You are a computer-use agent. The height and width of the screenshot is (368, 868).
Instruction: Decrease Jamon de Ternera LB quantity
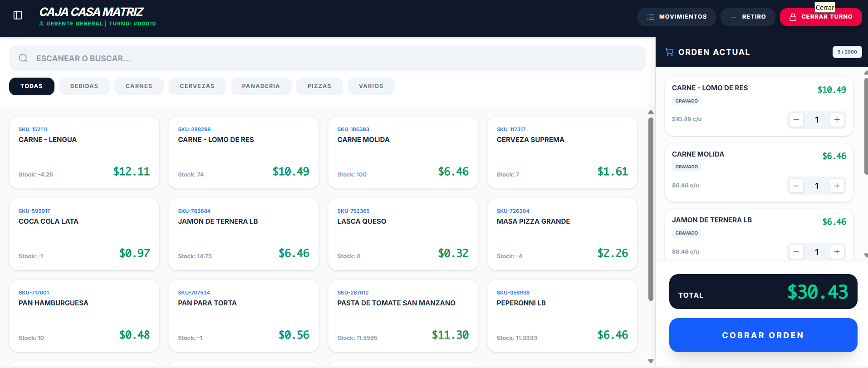pyautogui.click(x=796, y=252)
